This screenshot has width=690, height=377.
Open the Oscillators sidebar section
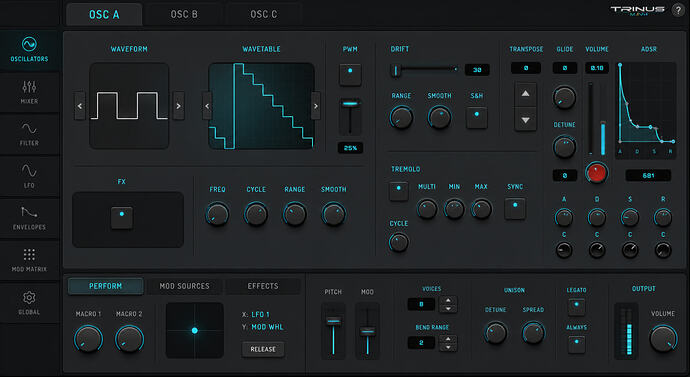[x=29, y=50]
